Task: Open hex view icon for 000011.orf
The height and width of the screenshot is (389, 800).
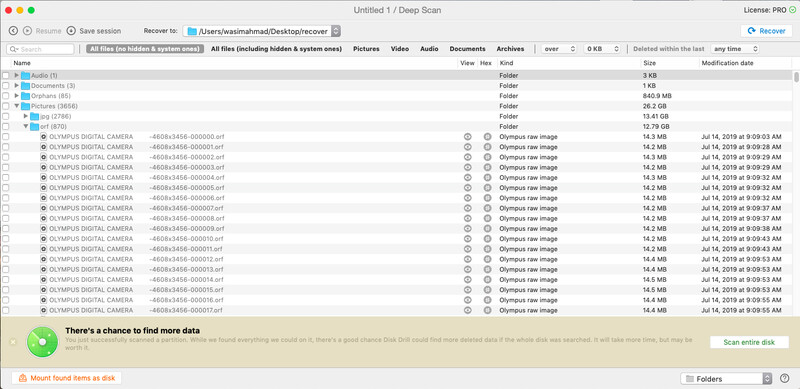Action: (487, 249)
